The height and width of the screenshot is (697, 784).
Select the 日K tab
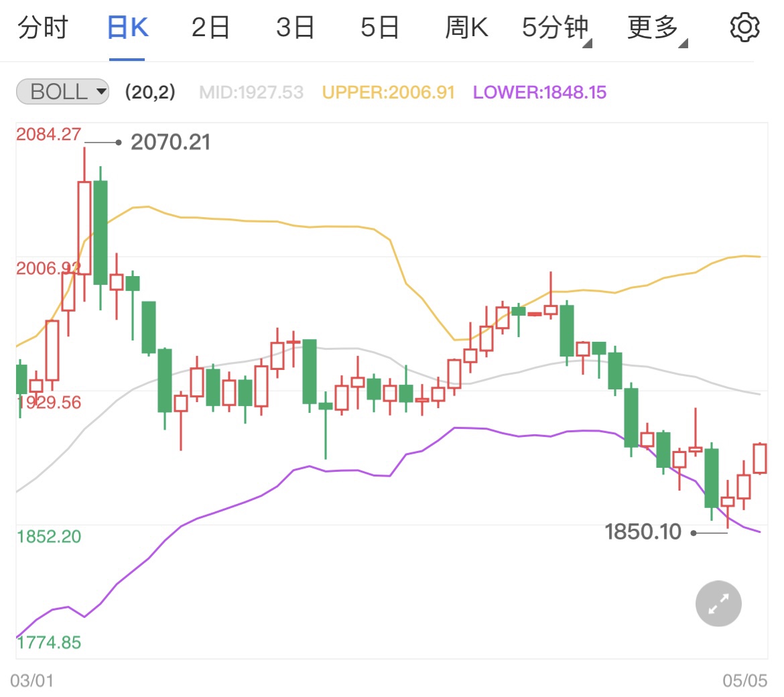pos(127,27)
